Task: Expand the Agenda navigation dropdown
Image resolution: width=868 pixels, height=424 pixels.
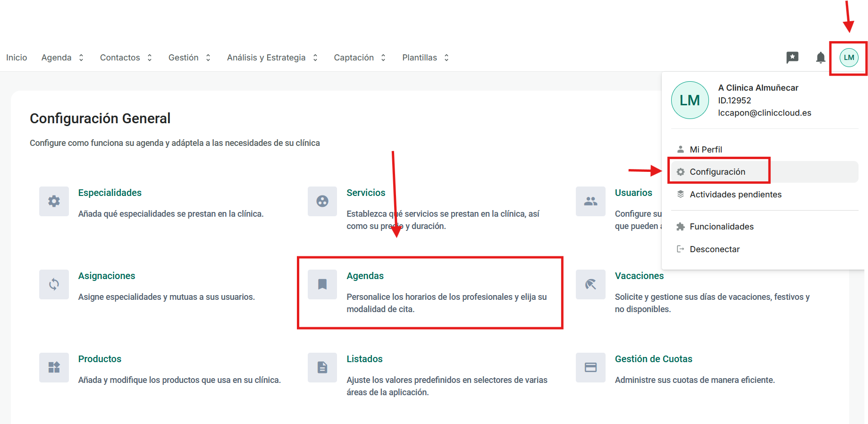Action: [x=62, y=58]
